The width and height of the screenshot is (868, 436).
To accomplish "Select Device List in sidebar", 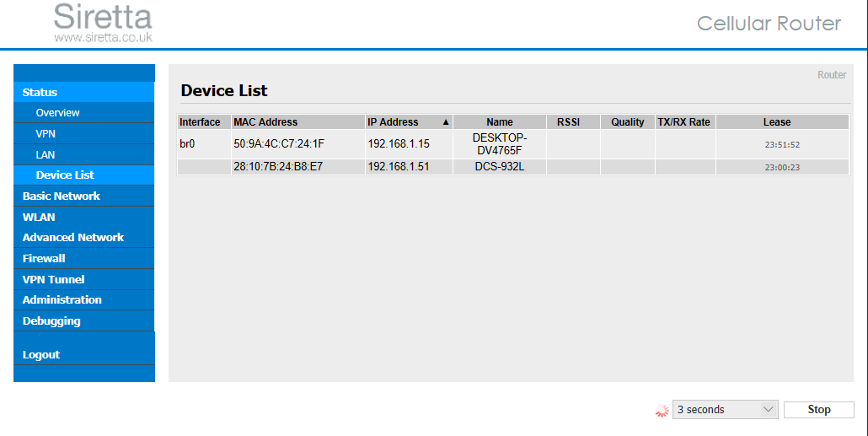I will (83, 175).
